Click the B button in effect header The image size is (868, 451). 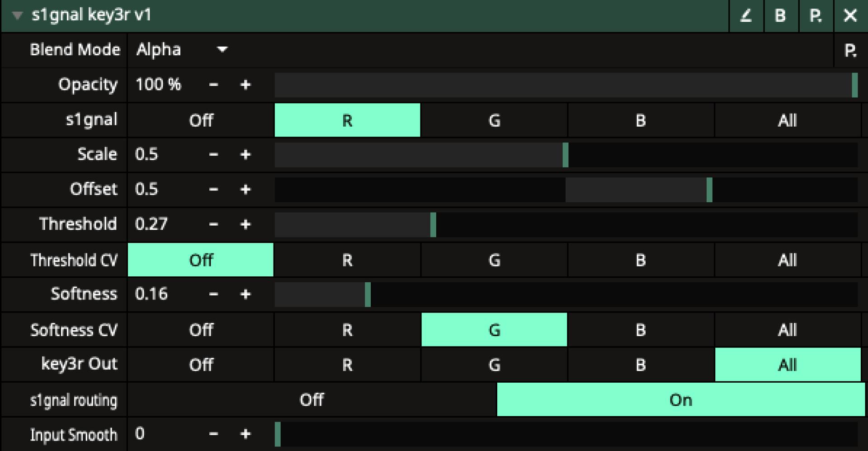pyautogui.click(x=780, y=16)
